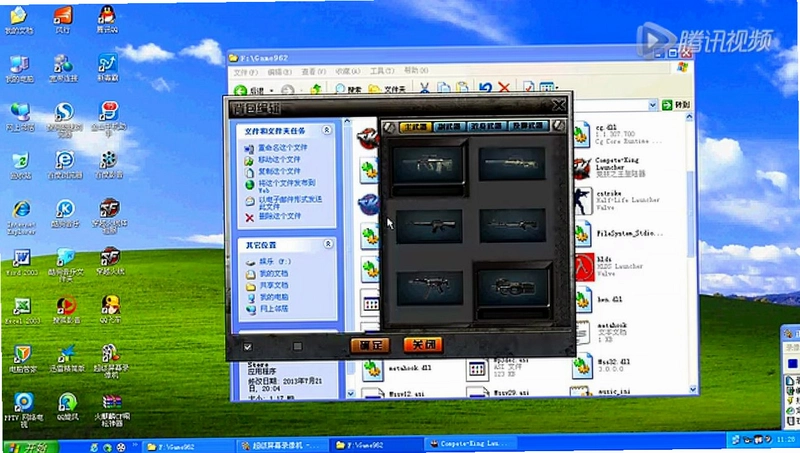Click 移动这个文件 link
Screen dimensions: 800x453
(279, 160)
